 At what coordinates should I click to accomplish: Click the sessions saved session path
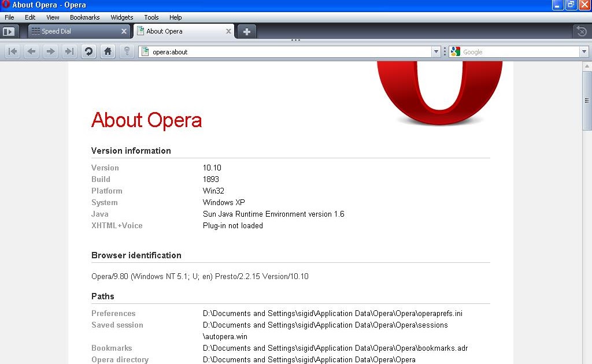[325, 330]
